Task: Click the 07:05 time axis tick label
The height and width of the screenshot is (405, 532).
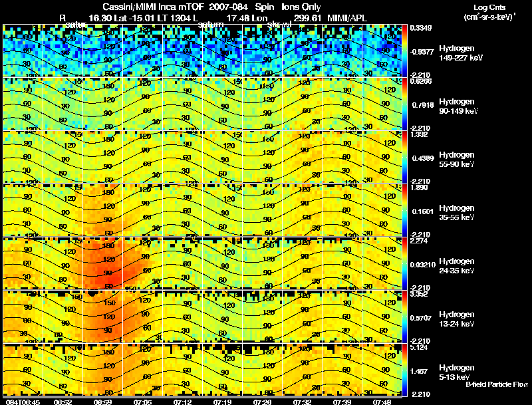Action: tap(142, 402)
